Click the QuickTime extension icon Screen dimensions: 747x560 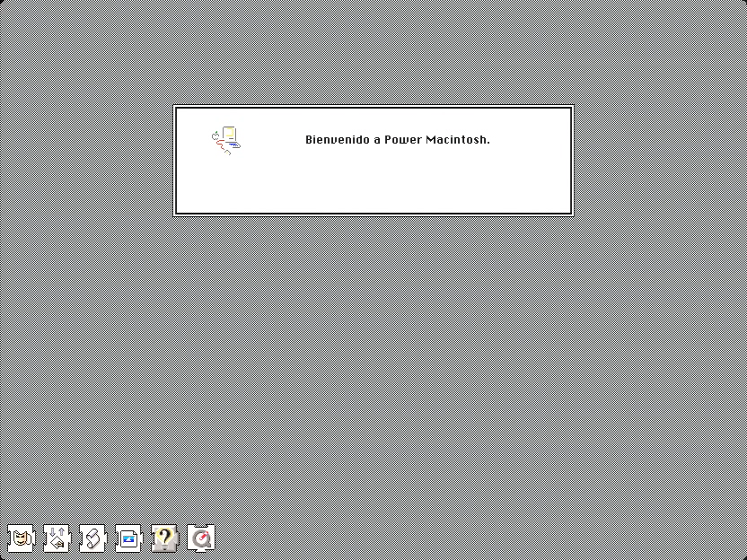click(200, 538)
